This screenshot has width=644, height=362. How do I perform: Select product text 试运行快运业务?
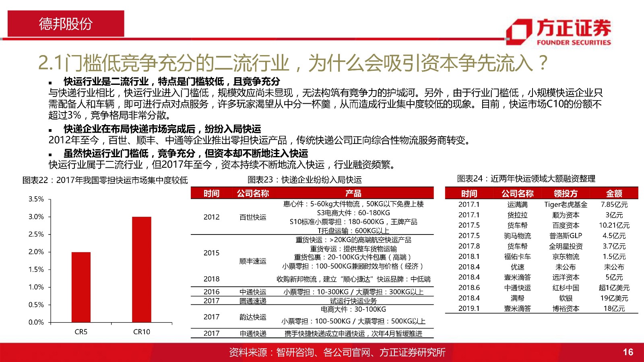click(353, 301)
